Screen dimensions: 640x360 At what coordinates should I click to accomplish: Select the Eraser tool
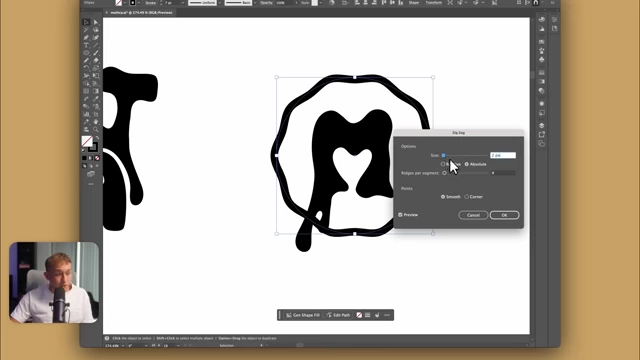pyautogui.click(x=96, y=60)
